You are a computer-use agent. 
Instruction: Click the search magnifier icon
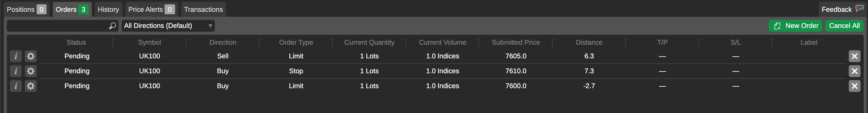[x=113, y=26]
